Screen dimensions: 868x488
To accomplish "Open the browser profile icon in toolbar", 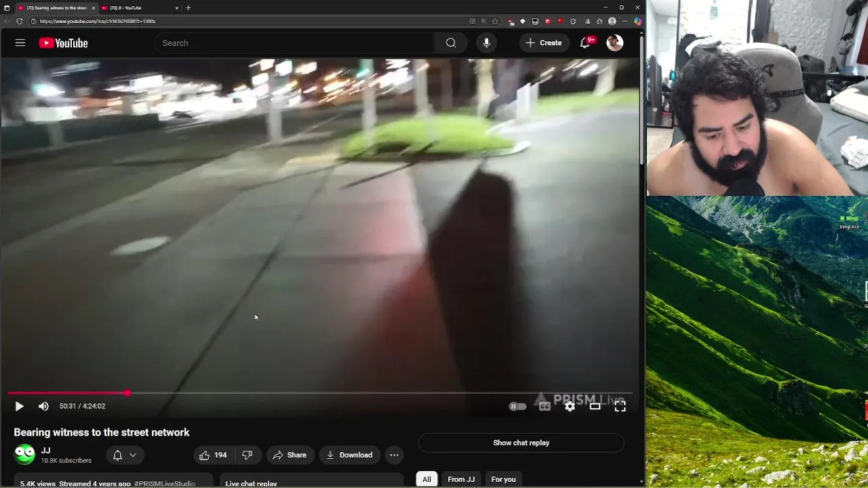I will point(612,21).
